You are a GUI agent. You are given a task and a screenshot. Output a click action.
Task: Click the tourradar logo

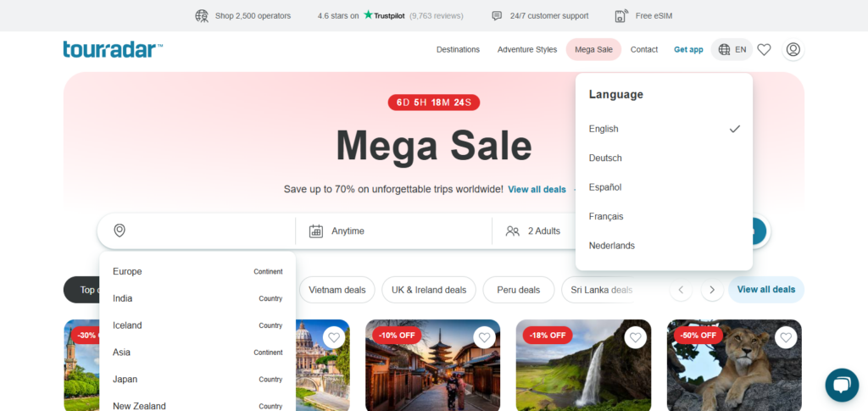(x=113, y=49)
